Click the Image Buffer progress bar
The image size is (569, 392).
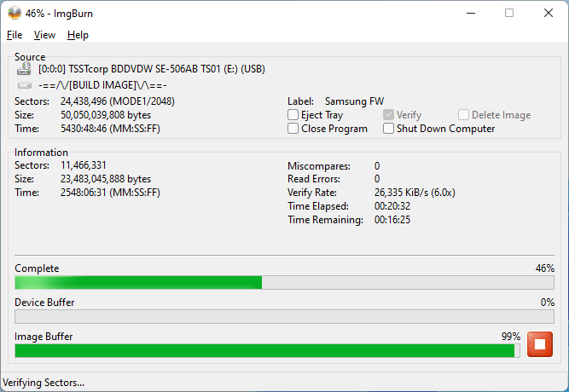pyautogui.click(x=265, y=350)
